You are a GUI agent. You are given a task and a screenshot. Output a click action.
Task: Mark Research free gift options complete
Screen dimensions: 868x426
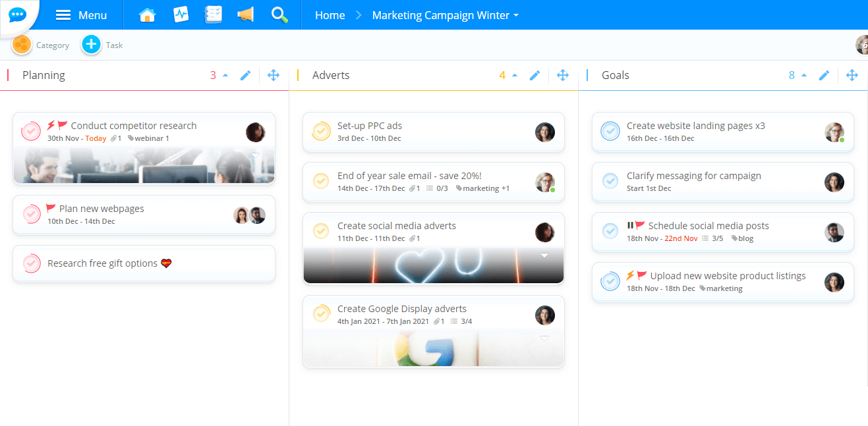[31, 263]
